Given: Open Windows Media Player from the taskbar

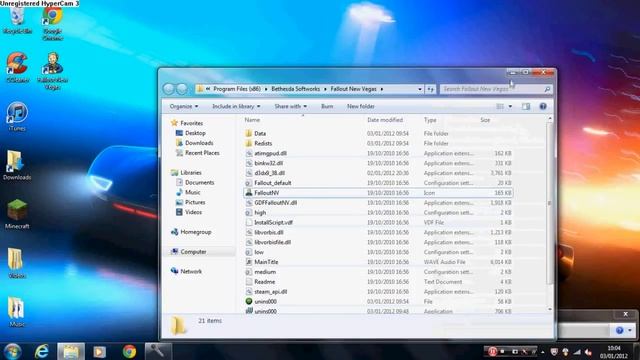Looking at the screenshot, I should pos(100,351).
